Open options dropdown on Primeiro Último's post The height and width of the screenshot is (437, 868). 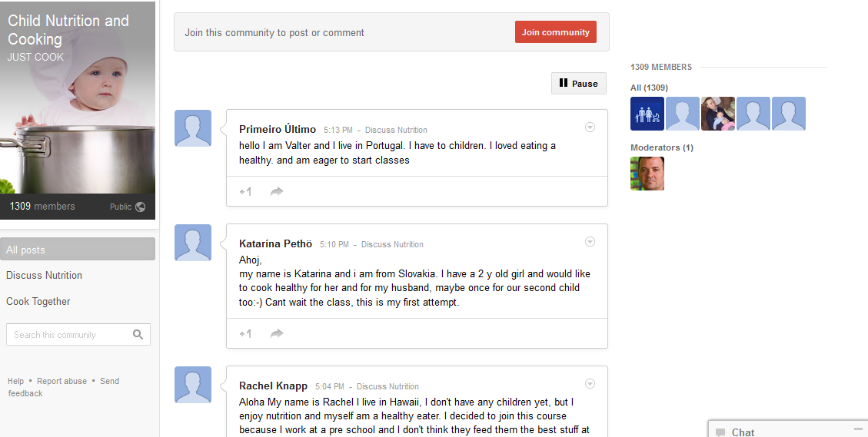[x=590, y=127]
